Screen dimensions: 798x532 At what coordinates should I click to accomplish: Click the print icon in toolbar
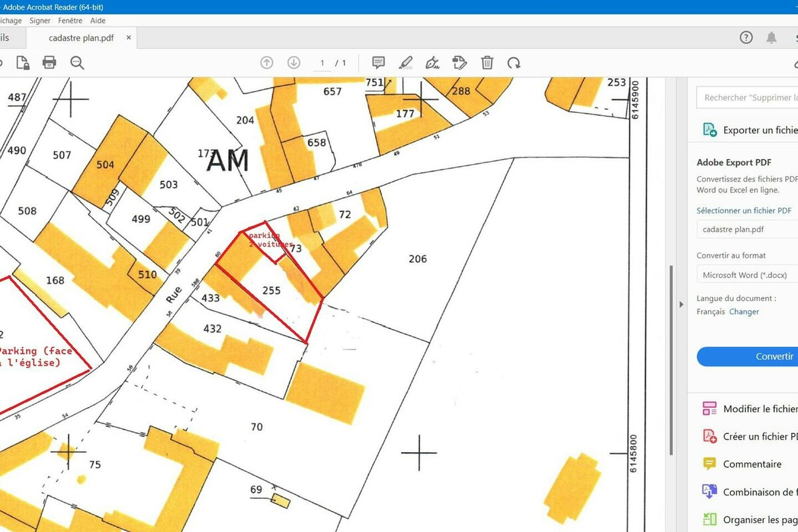coord(49,63)
